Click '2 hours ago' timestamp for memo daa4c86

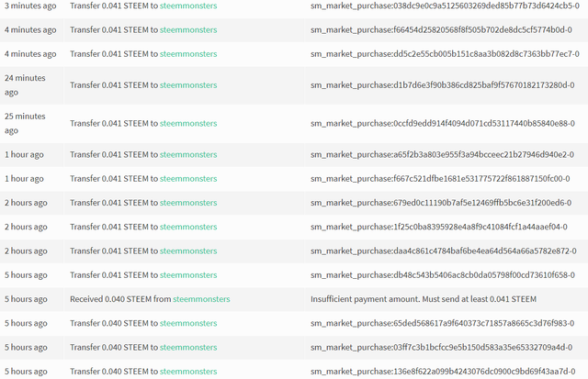coord(26,251)
